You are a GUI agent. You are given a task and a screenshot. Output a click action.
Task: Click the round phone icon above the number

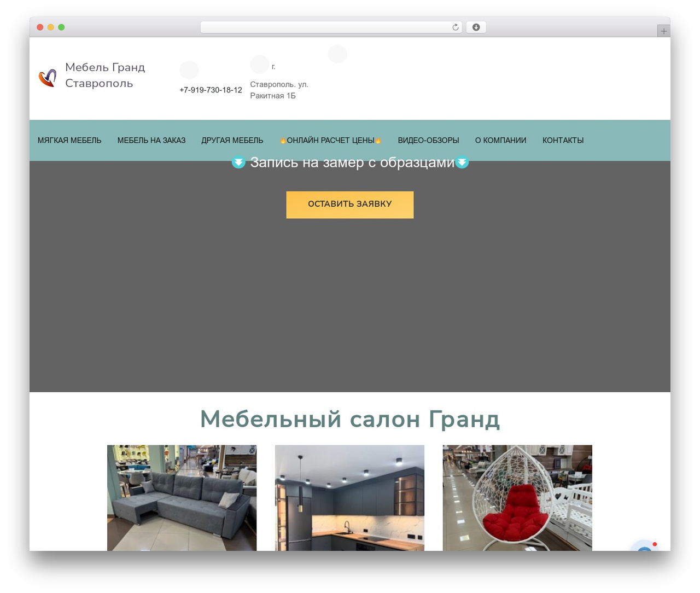(x=189, y=70)
